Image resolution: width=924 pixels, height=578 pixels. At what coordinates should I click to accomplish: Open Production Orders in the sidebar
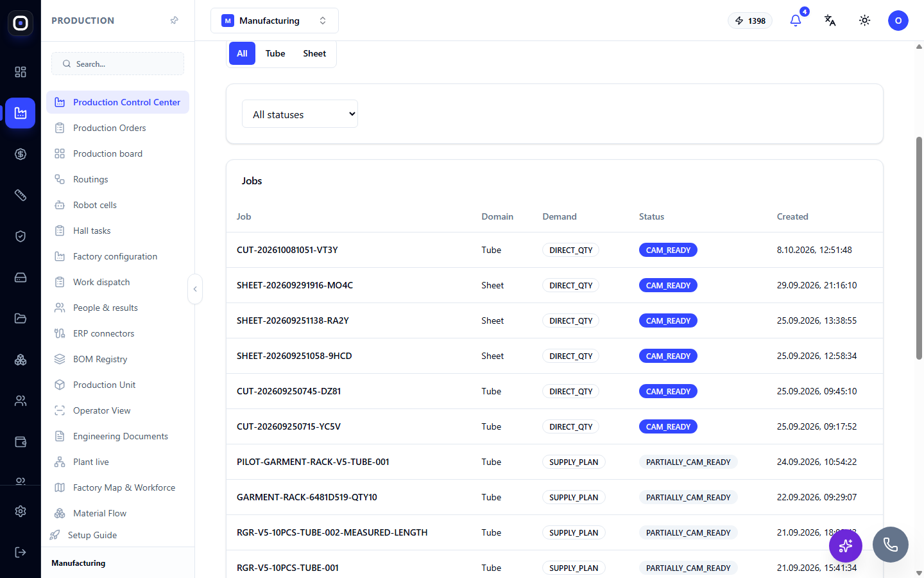click(117, 128)
